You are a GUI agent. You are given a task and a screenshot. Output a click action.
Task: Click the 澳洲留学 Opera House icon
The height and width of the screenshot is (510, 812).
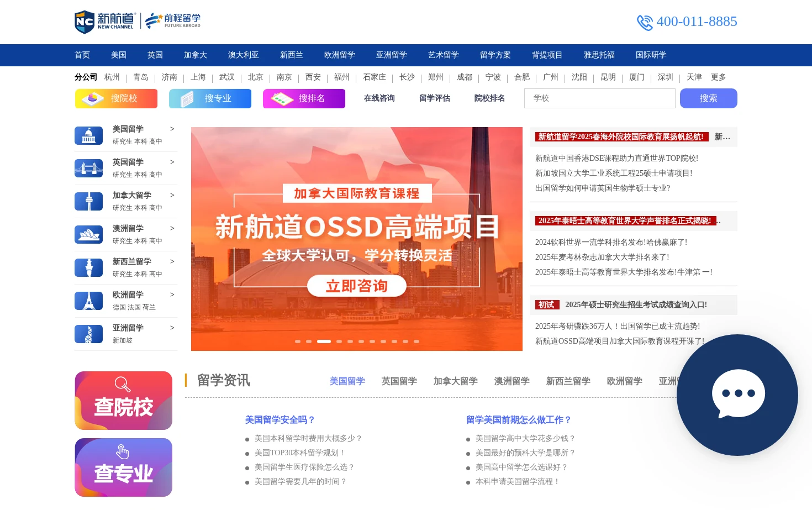click(89, 235)
